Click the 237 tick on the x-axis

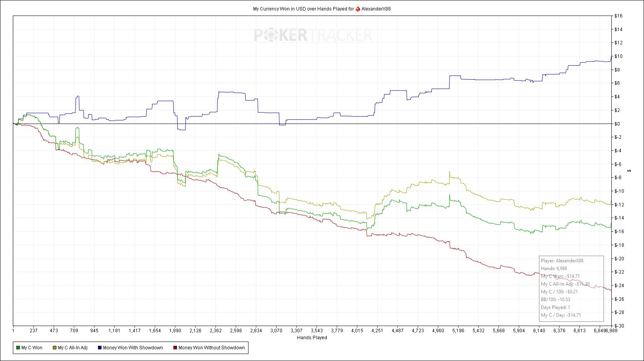click(33, 331)
